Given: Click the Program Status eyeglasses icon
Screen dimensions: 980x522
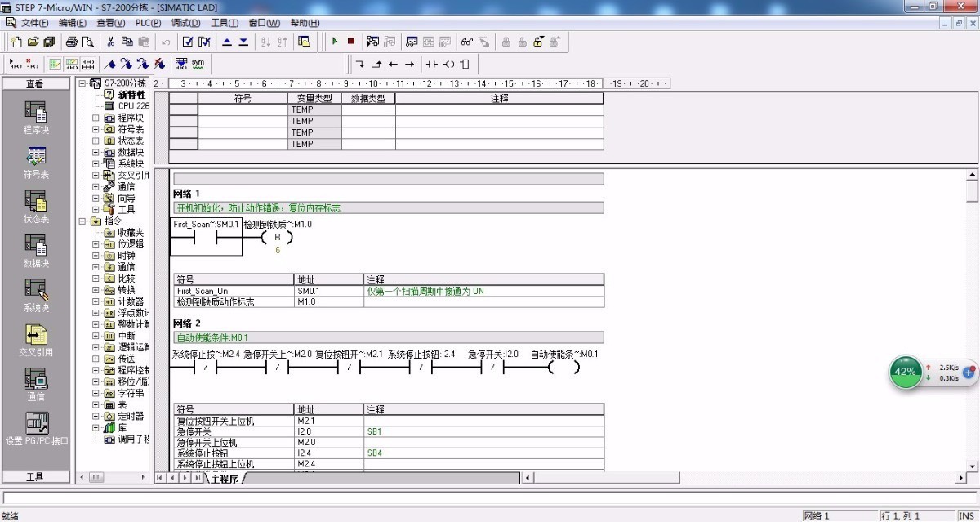Looking at the screenshot, I should click(466, 42).
